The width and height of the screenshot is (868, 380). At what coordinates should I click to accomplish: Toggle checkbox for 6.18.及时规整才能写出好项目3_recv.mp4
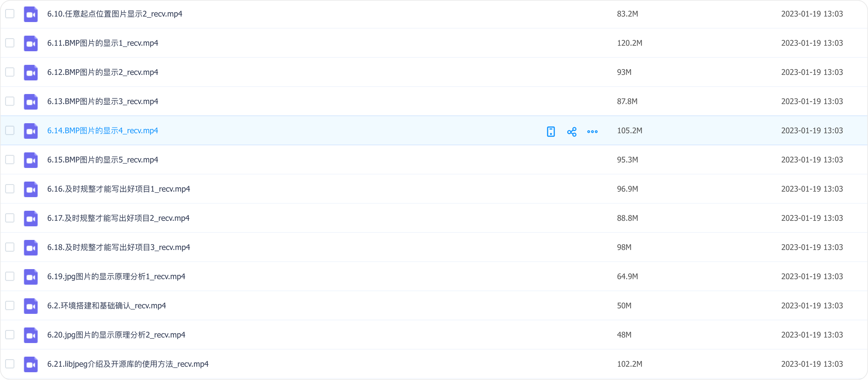coord(10,247)
